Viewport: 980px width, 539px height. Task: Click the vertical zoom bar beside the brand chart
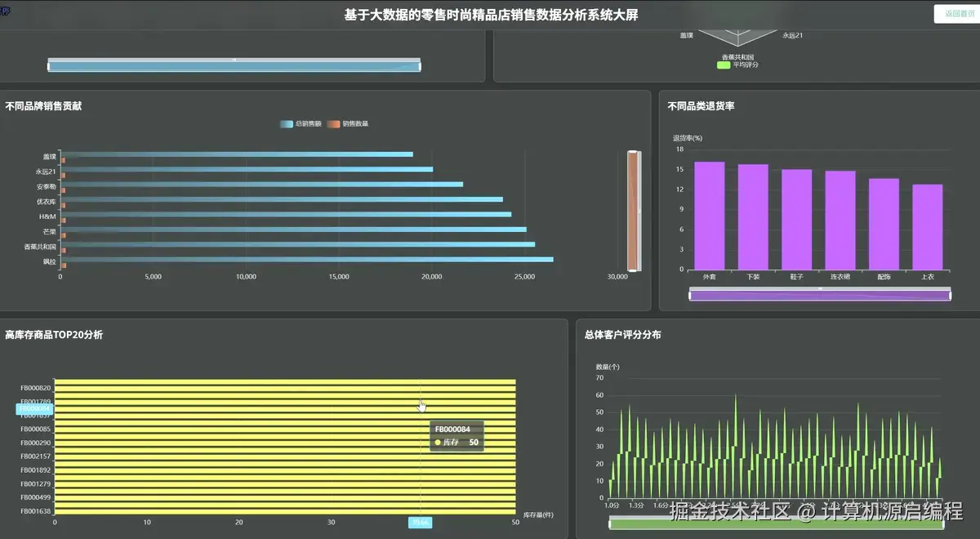click(631, 211)
